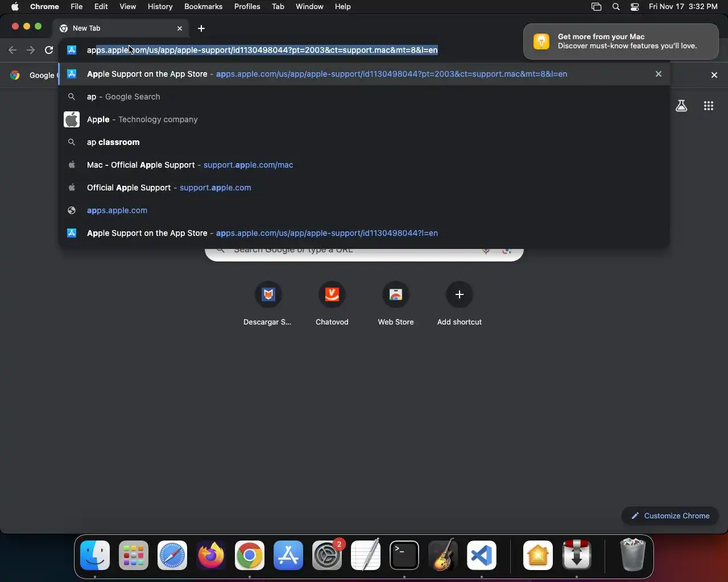The image size is (728, 582).
Task: Open the Edit menu
Action: 101,6
